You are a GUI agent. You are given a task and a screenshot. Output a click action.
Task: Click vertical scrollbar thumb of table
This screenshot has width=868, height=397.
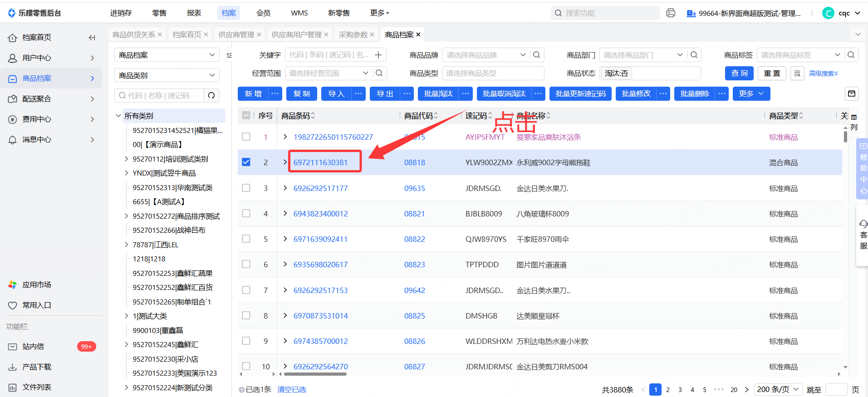845,137
